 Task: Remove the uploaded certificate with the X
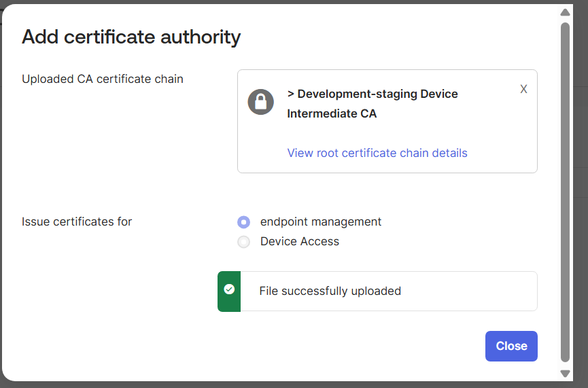coord(523,89)
